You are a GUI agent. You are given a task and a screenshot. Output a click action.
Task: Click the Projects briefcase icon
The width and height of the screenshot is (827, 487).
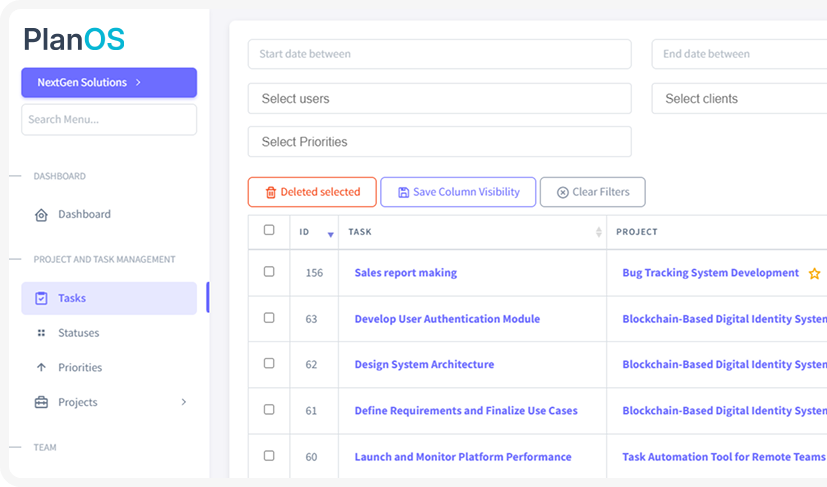pyautogui.click(x=41, y=403)
